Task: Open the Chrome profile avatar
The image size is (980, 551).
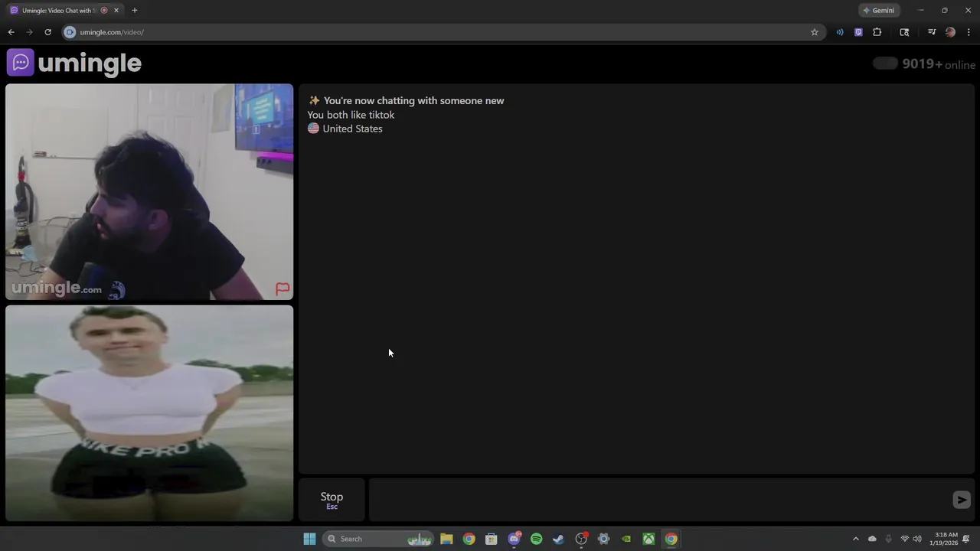Action: 950,32
